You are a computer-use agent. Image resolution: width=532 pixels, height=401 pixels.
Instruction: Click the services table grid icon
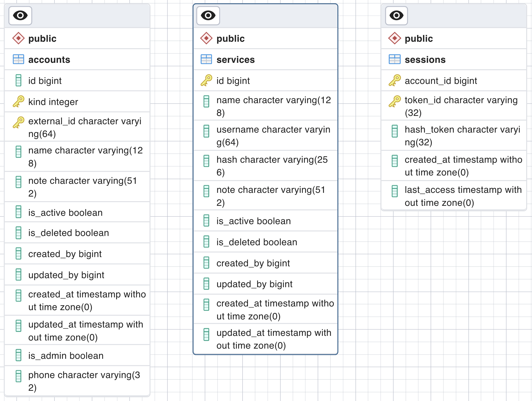click(206, 59)
